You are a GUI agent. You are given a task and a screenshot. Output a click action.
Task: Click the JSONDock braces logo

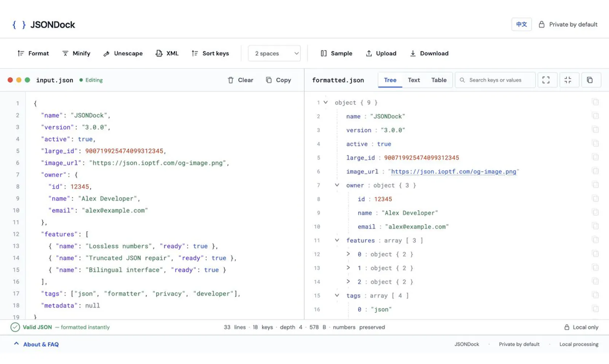point(19,25)
